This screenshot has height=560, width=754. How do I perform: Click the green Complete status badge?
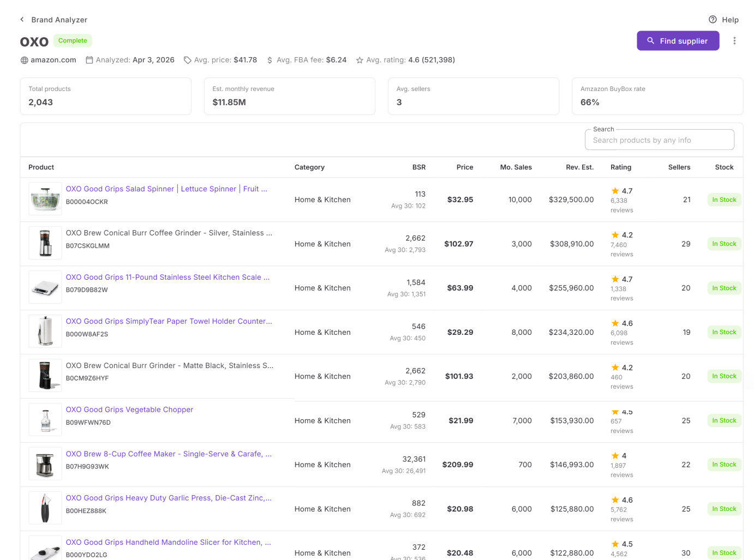[73, 40]
